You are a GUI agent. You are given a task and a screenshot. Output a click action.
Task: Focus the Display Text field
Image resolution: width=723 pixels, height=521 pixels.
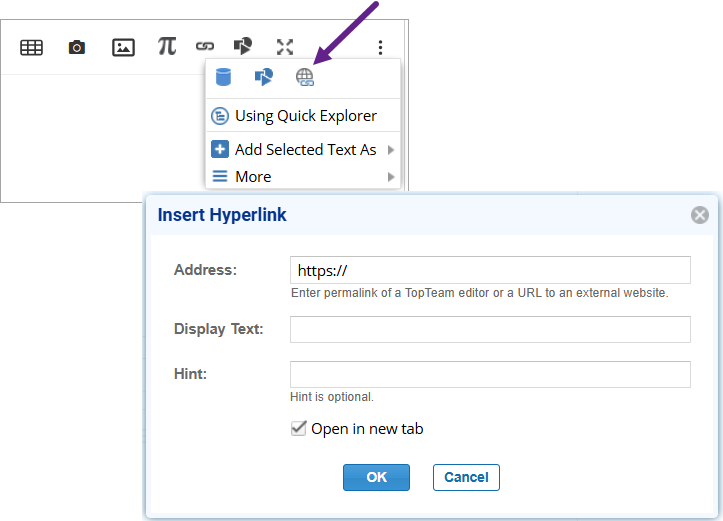point(490,329)
